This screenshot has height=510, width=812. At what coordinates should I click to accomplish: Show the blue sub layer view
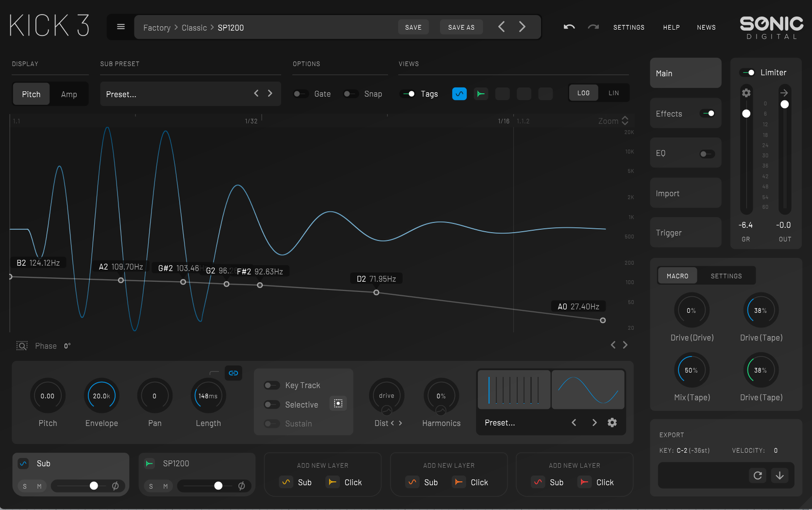pos(459,94)
